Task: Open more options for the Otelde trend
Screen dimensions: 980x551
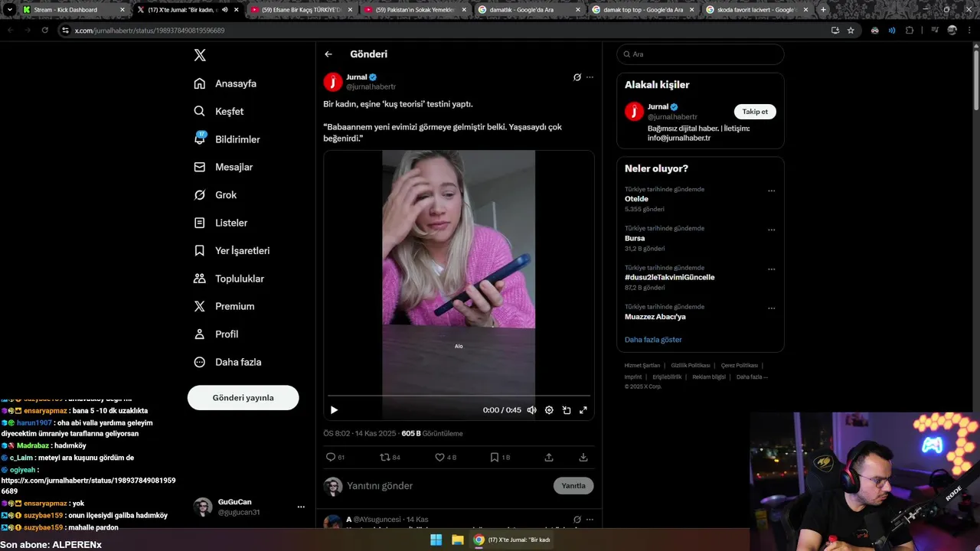Action: [771, 191]
